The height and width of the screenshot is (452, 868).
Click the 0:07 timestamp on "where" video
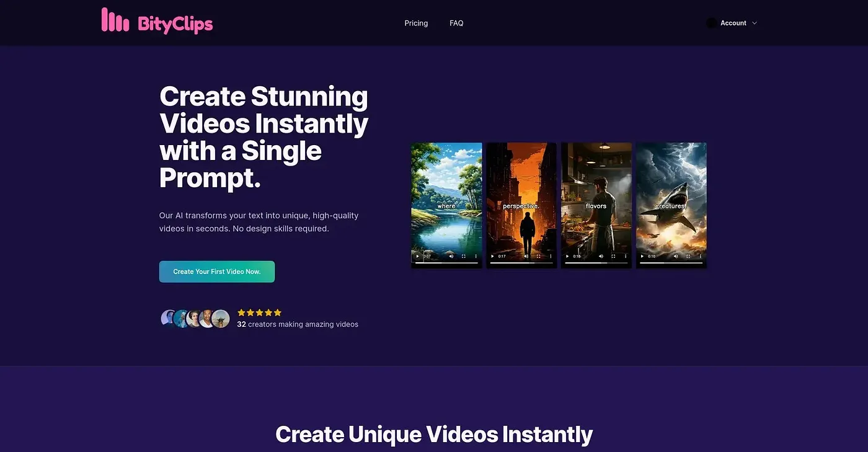tap(427, 256)
